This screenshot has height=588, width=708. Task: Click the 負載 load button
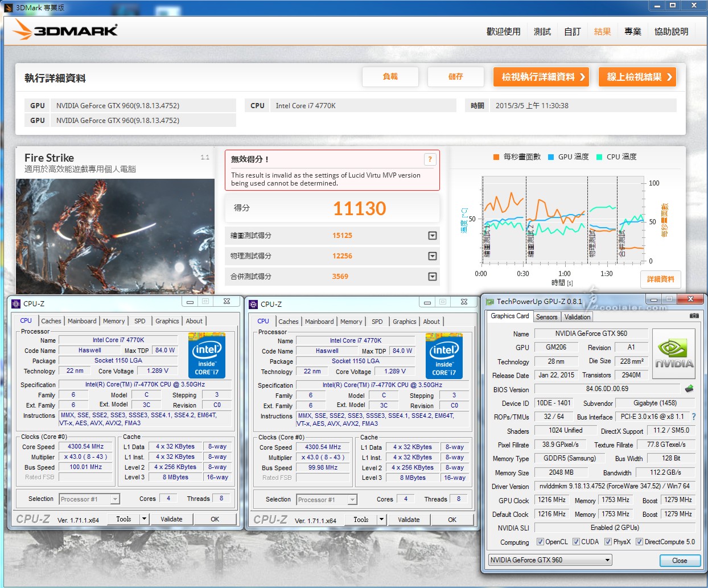[x=390, y=77]
